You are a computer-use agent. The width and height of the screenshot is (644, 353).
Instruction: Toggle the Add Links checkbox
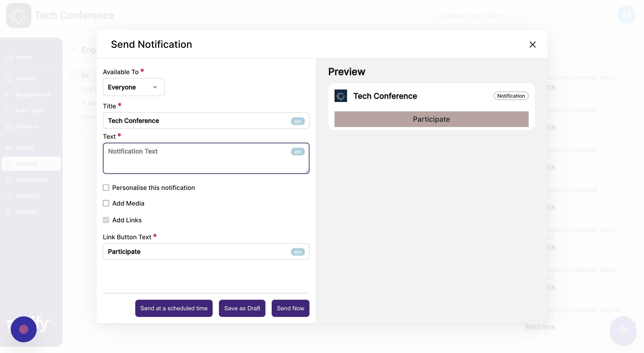(x=106, y=220)
